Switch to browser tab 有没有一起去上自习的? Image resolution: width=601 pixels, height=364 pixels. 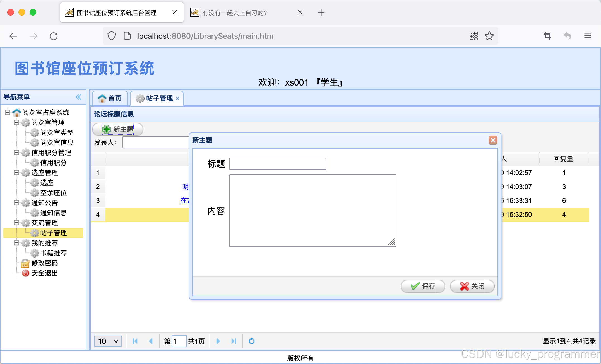pyautogui.click(x=234, y=13)
